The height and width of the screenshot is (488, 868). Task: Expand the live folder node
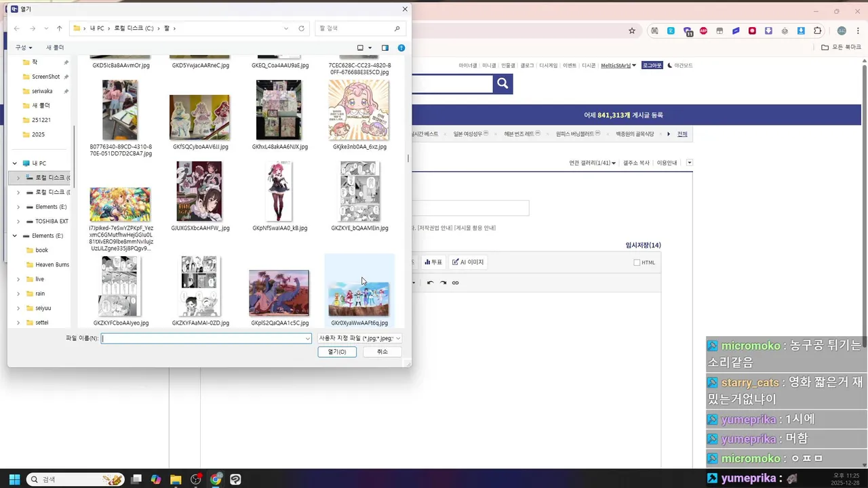tap(18, 279)
